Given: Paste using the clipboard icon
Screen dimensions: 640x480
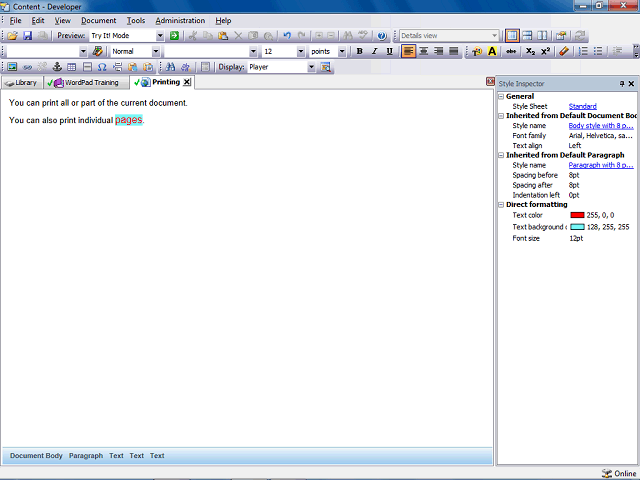Looking at the screenshot, I should coord(223,36).
